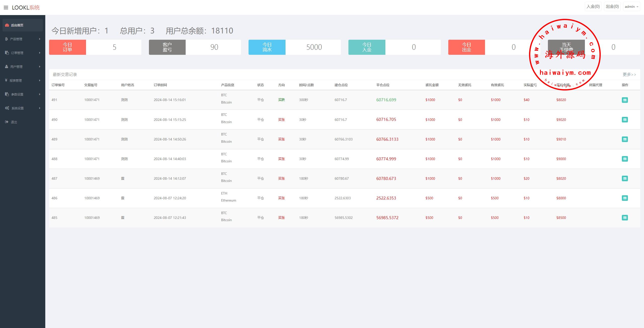Image resolution: width=644 pixels, height=328 pixels.
Task: Click the bitcoin icon for 产品管理
Action: point(6,39)
